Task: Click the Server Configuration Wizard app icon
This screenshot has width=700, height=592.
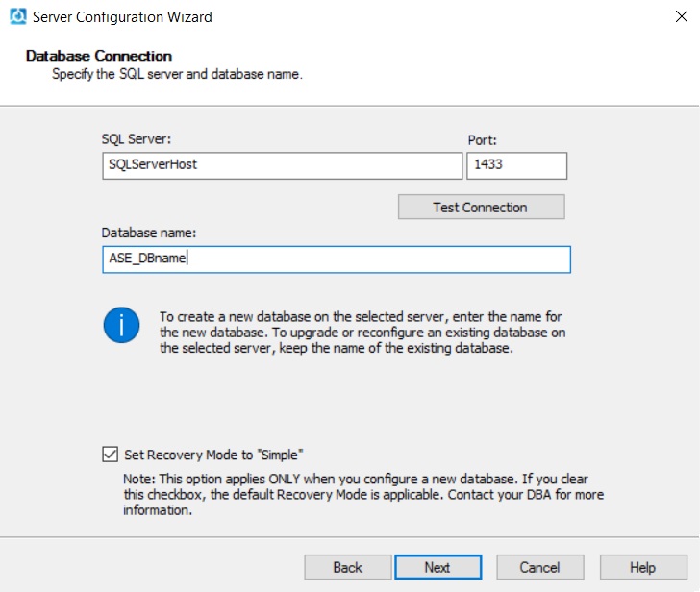Action: [x=17, y=16]
